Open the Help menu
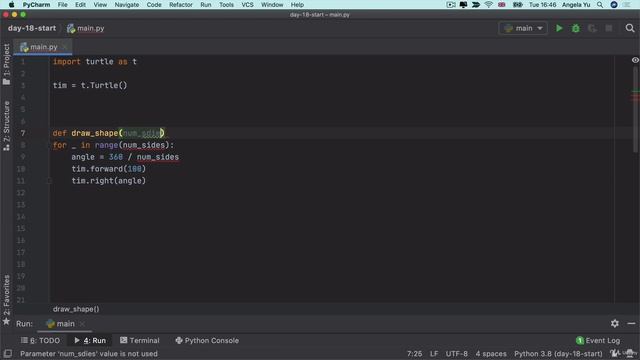Screen dimensions: 640x360 pyautogui.click(x=297, y=4)
